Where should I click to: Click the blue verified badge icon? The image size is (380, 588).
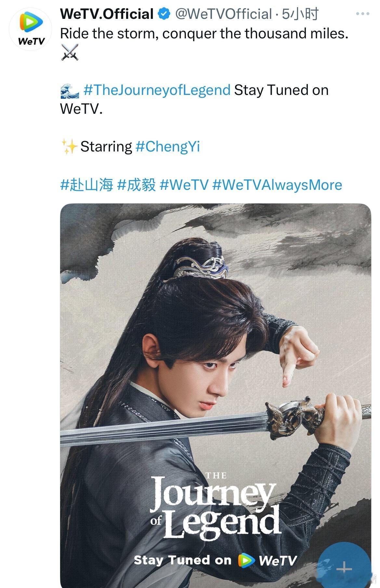coord(164,14)
